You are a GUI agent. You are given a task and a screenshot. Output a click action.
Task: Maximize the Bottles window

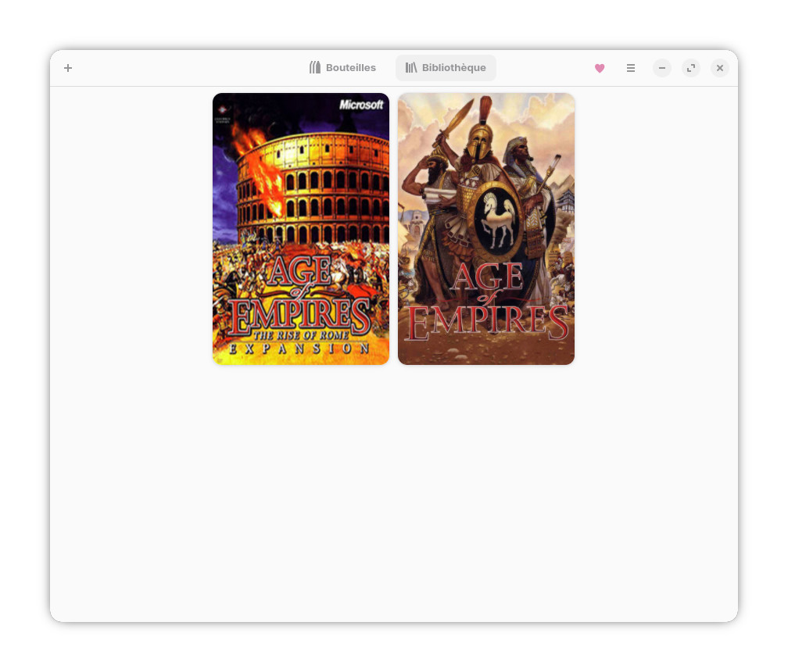[x=691, y=68]
